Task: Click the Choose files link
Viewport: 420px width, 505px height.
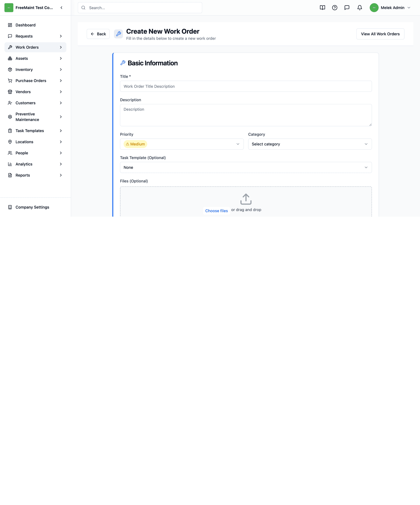Action: pyautogui.click(x=216, y=211)
